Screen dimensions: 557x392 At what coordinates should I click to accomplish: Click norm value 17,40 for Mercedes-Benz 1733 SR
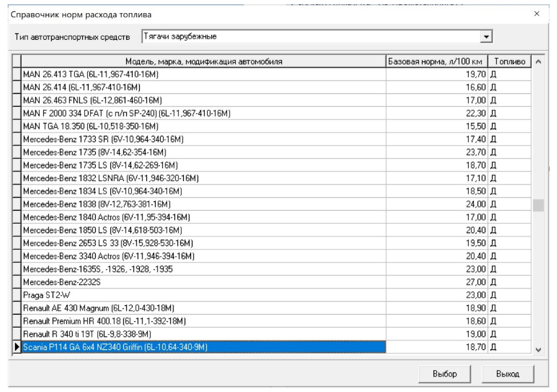pos(437,139)
